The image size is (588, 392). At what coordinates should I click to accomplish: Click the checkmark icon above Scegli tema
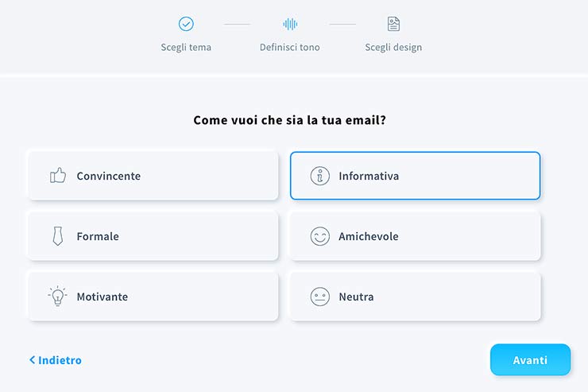(186, 24)
